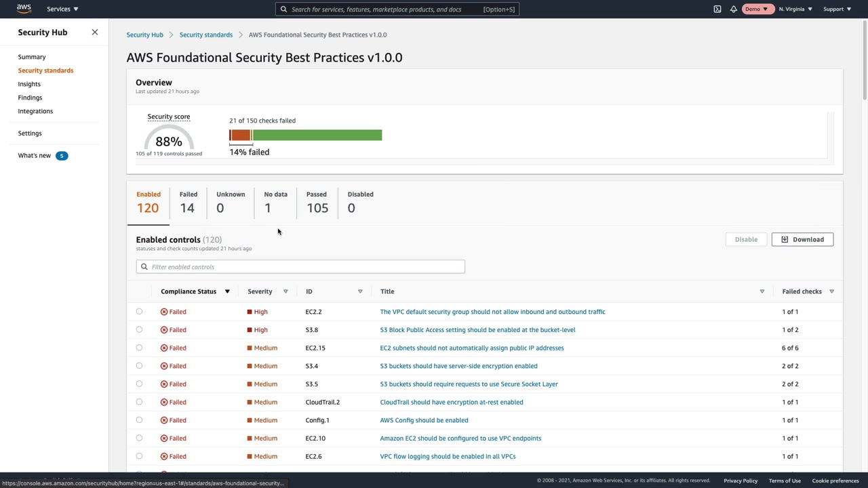Click the failed checks progress bar
868x488 pixels.
(305, 136)
